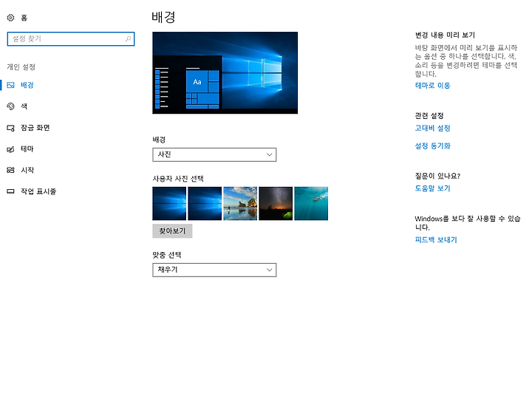Viewport: 532px width, 399px height.
Task: Choose the underwater swimmer wallpaper thumbnail
Action: coord(311,204)
